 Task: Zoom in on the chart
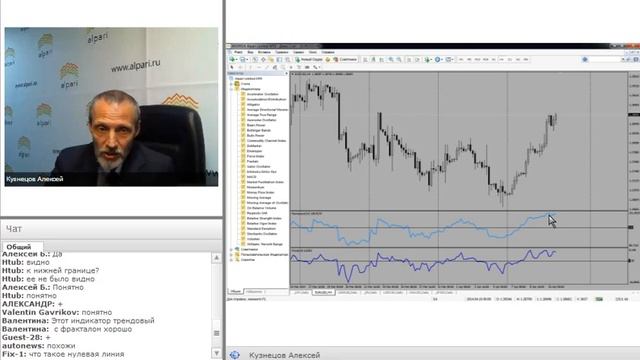[391, 60]
